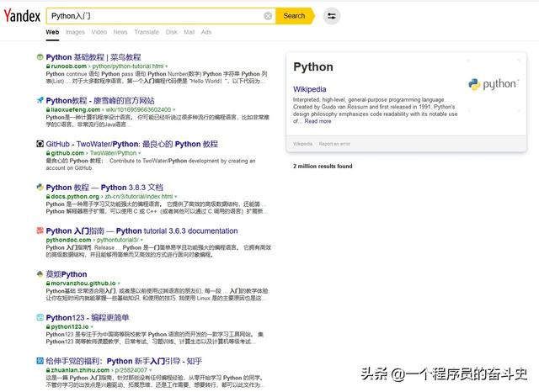Open the Python教程 廖雪峰 result title

coord(100,101)
